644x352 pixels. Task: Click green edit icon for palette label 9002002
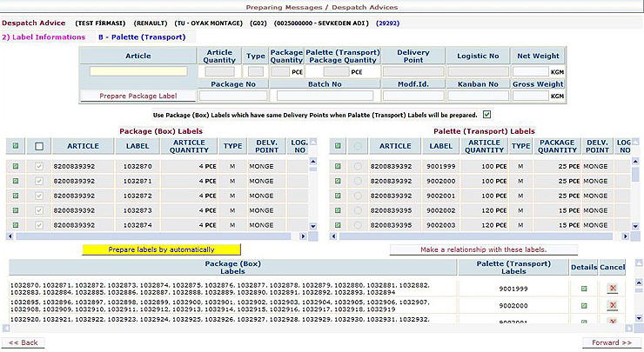pos(338,210)
